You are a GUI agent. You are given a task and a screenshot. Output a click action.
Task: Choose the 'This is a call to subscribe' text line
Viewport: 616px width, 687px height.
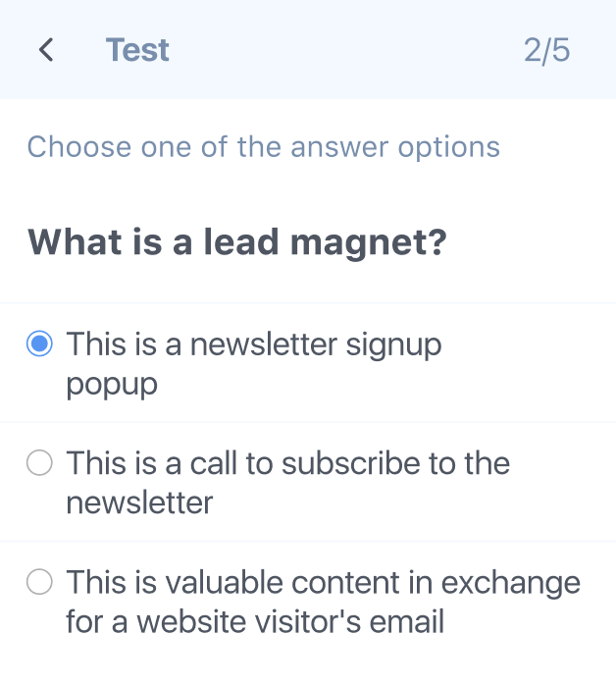point(288,463)
